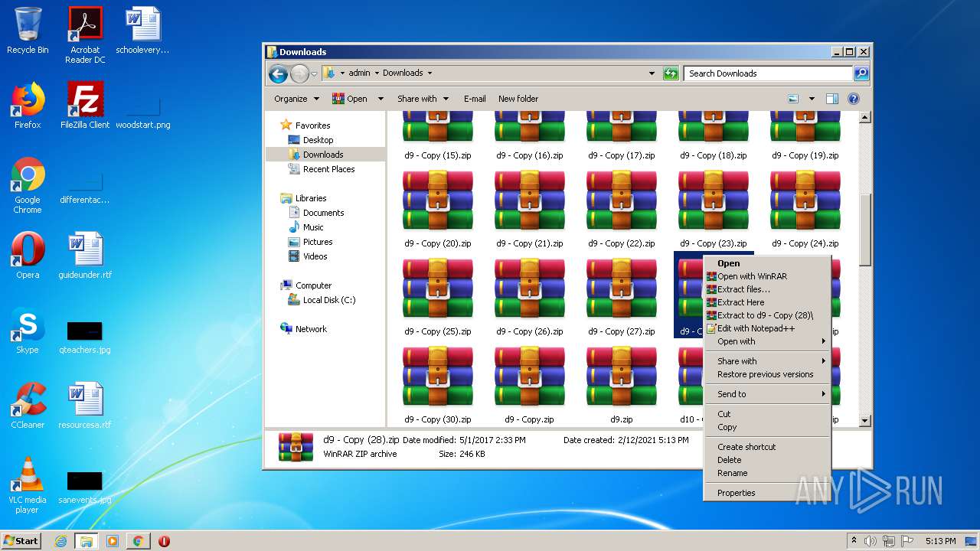Select Recent Places in navigation pane
This screenshot has height=551, width=980.
(322, 169)
